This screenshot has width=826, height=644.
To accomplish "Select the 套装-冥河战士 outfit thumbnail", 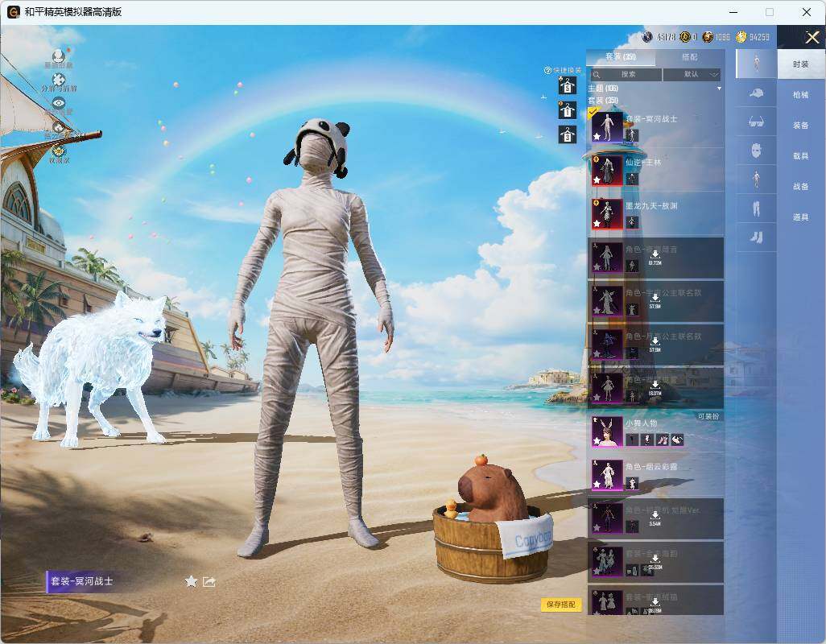I will pyautogui.click(x=607, y=126).
